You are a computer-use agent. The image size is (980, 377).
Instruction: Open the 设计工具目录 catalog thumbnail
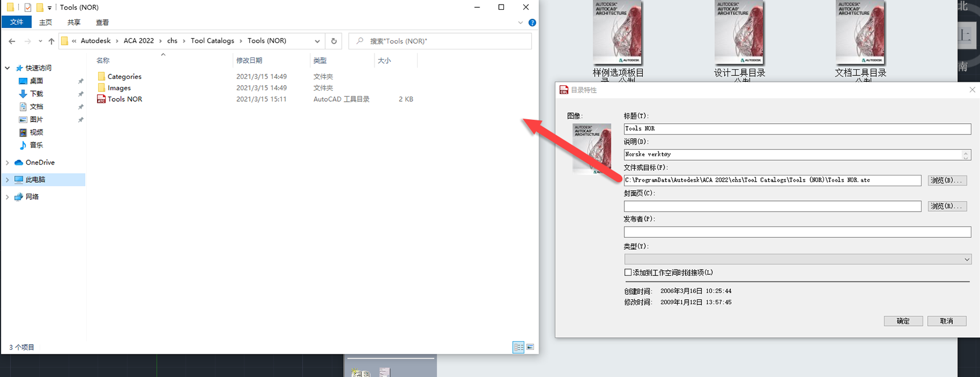(x=739, y=33)
